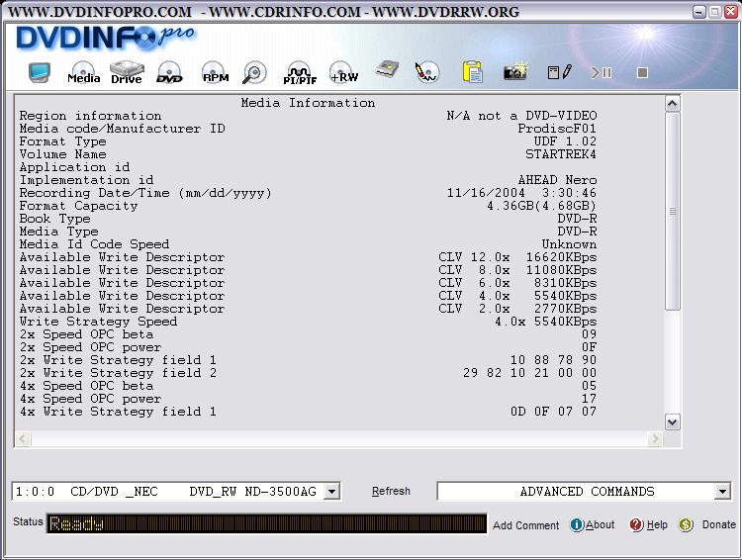Screen dimensions: 742x560
Task: Click the UDF 1.02 format type value
Action: point(565,141)
